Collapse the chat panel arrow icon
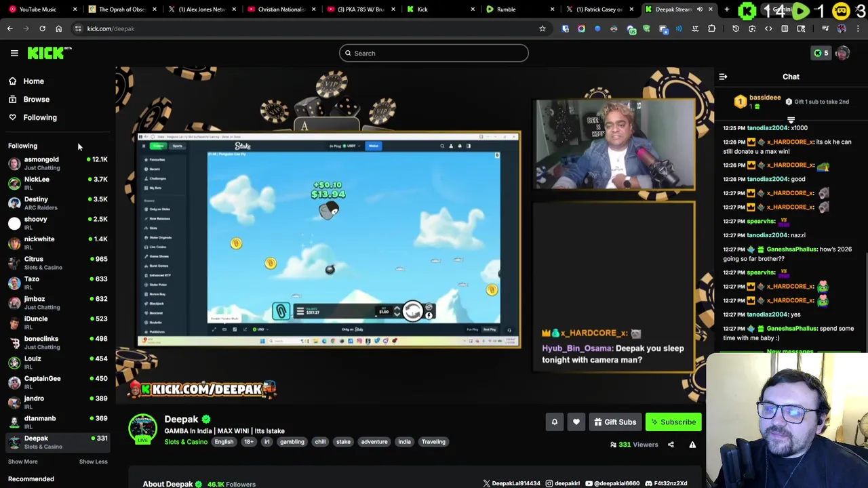 point(723,77)
